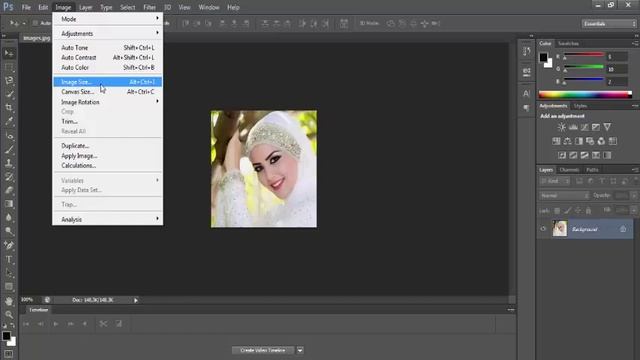Viewport: 640px width, 360px height.
Task: Swap foreground and background colors
Action: 13,326
